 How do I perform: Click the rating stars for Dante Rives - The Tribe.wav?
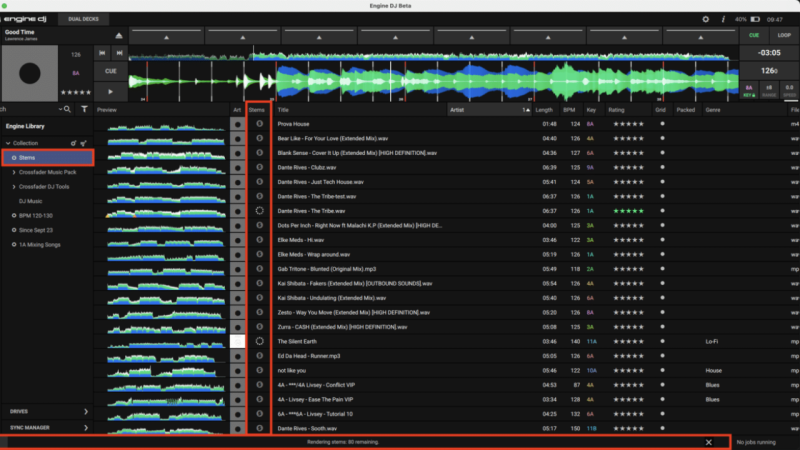click(x=628, y=211)
